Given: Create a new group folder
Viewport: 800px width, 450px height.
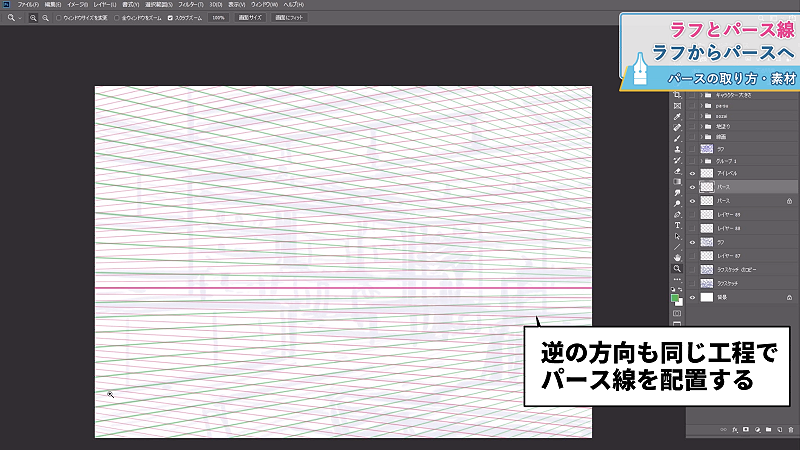Looking at the screenshot, I should tap(768, 430).
